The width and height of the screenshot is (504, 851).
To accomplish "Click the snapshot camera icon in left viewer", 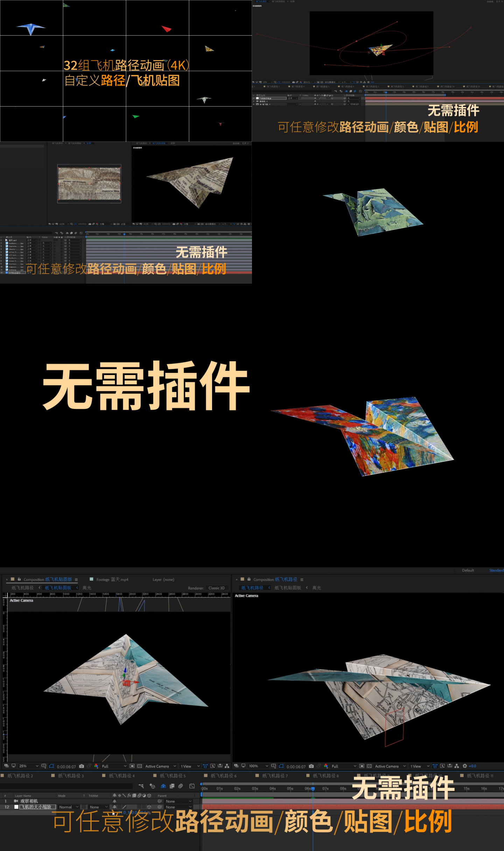I will [82, 766].
